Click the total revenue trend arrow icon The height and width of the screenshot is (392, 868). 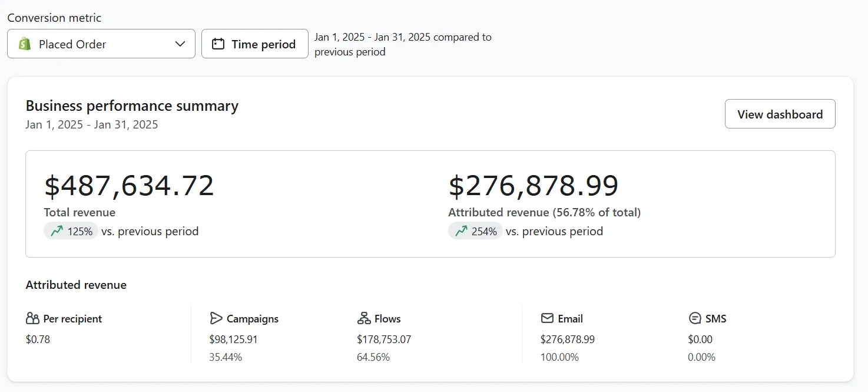click(x=57, y=232)
